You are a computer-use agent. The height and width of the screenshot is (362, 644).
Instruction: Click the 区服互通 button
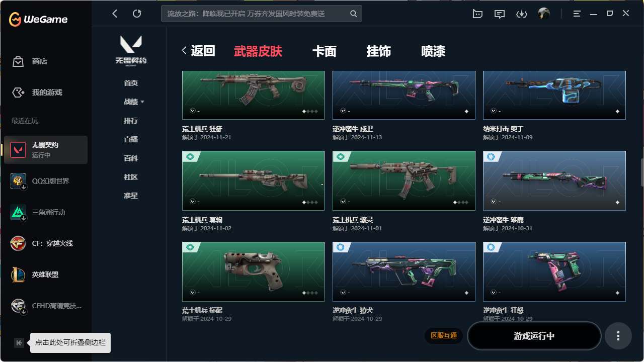tap(444, 335)
